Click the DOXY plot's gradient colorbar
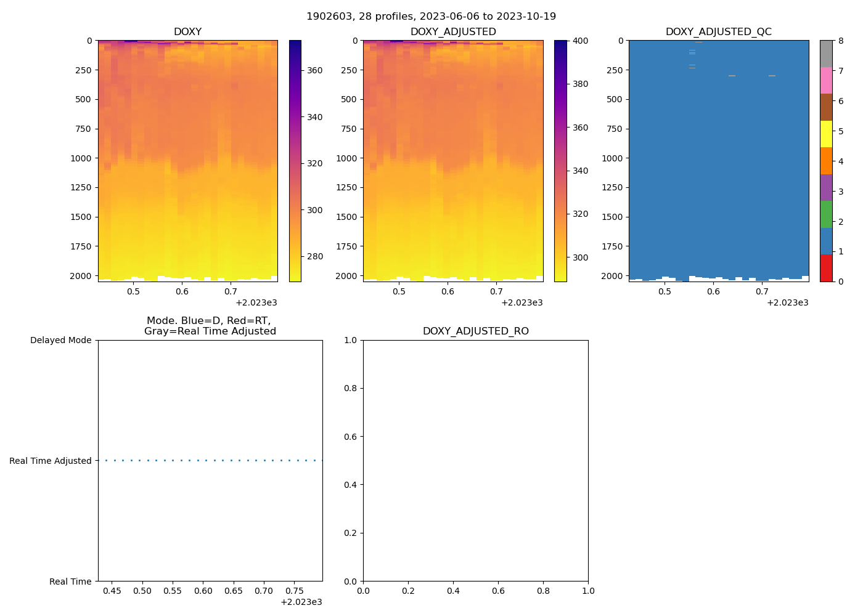This screenshot has width=863, height=616. pos(295,161)
